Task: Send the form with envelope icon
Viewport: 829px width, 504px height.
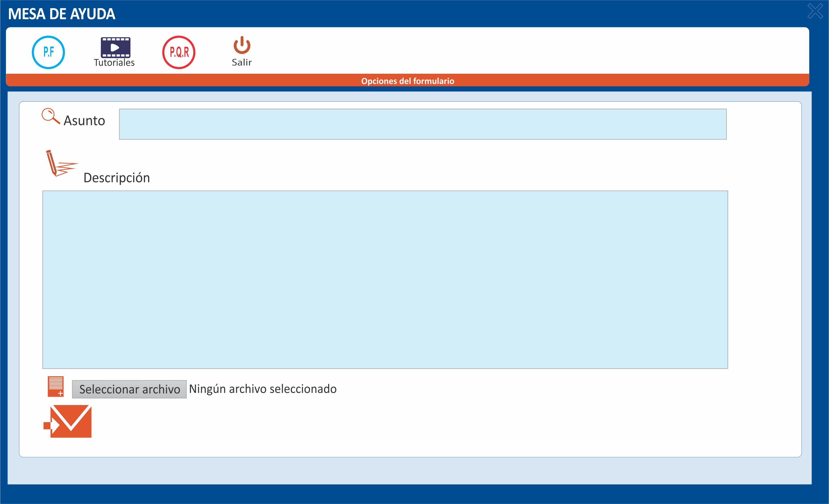Action: (71, 421)
